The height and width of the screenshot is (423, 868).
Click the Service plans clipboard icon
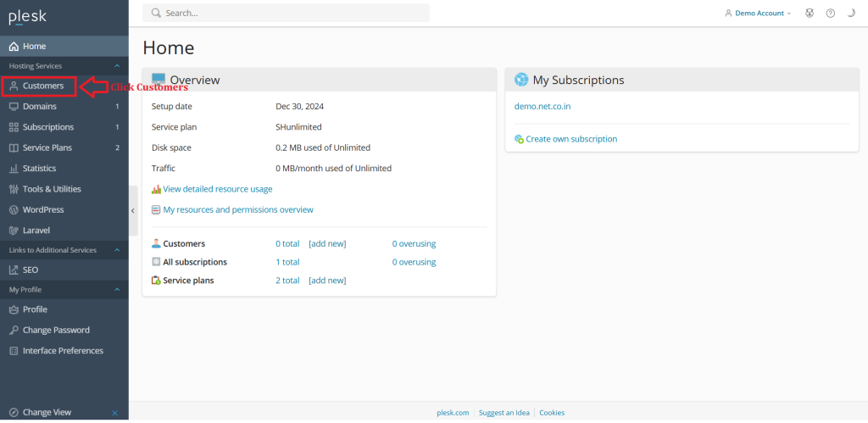point(156,281)
